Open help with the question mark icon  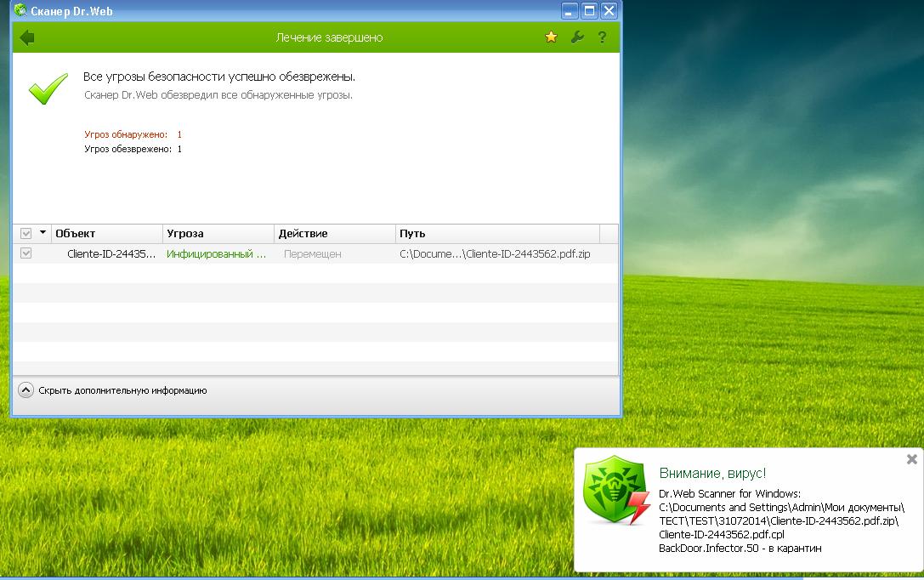tap(602, 37)
